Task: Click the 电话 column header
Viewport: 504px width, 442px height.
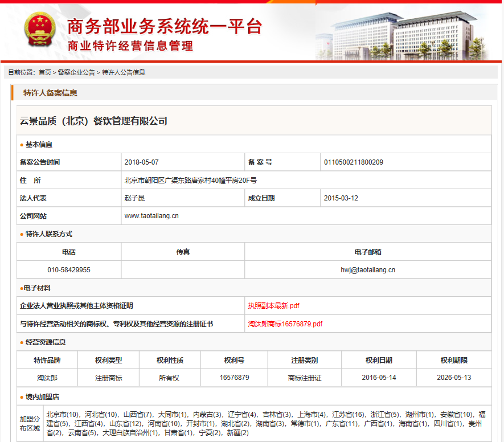Action: click(x=69, y=252)
